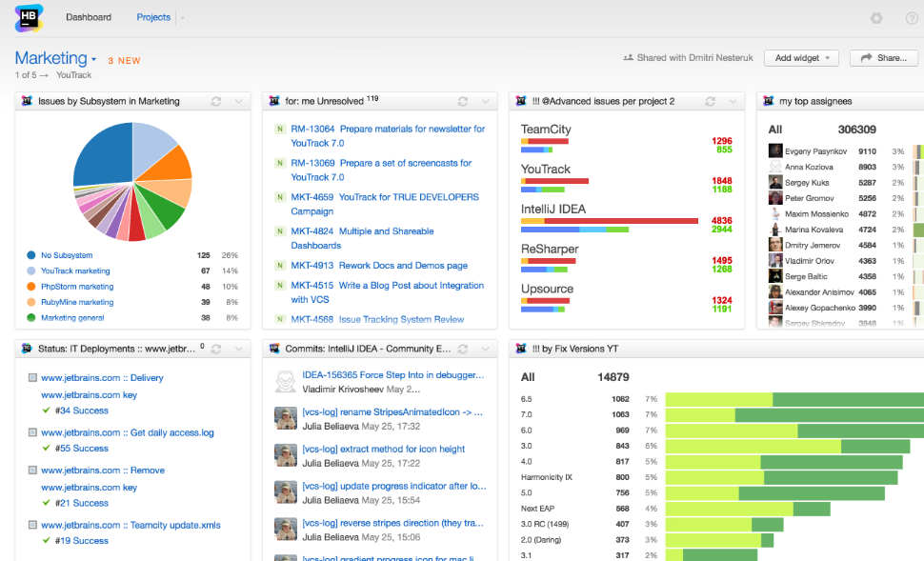This screenshot has width=924, height=561.
Task: Expand Status: IT Deployments widget options chevron
Action: point(239,349)
